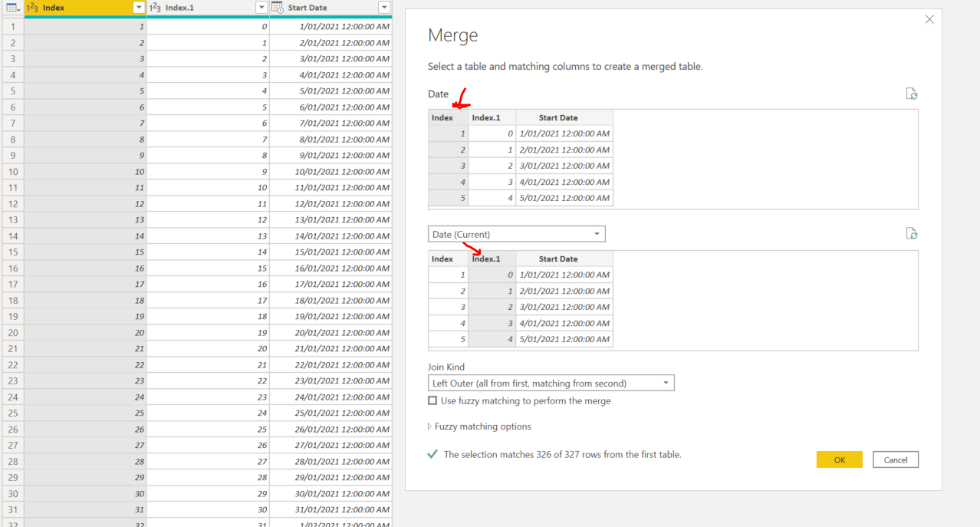Click refresh preview icon beside first Date table
This screenshot has height=527, width=980.
click(911, 94)
